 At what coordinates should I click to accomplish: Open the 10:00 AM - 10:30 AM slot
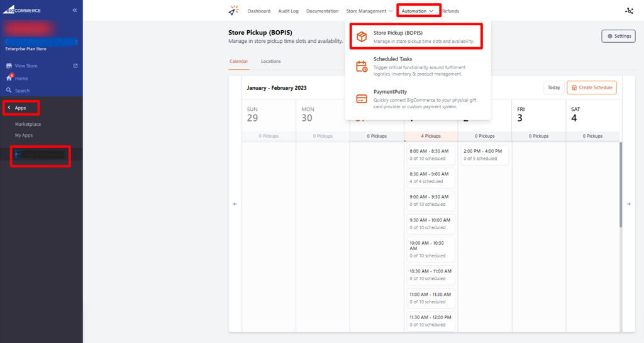(431, 249)
